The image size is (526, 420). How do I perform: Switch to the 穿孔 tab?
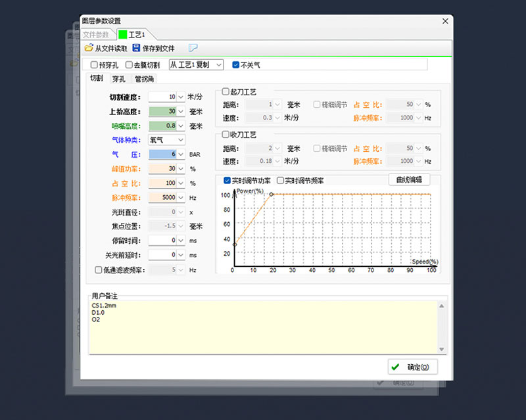118,78
